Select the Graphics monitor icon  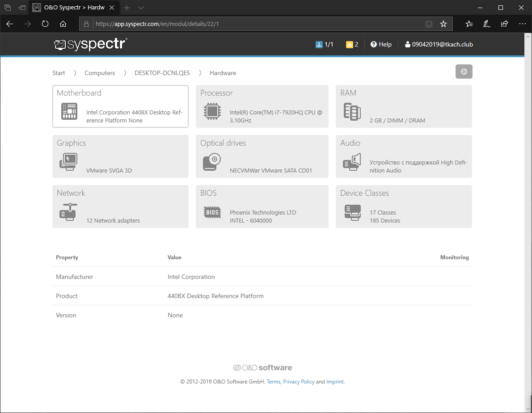pos(68,161)
